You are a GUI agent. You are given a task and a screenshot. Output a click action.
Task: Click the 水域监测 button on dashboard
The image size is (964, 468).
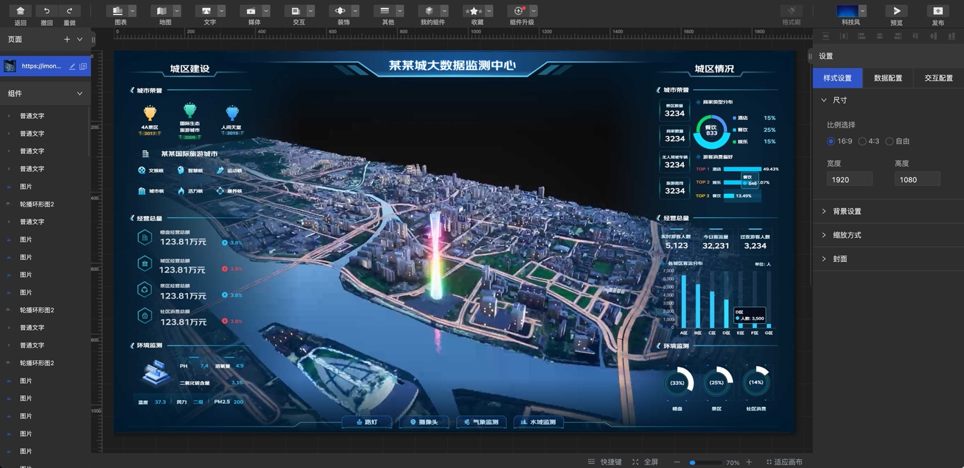point(538,422)
